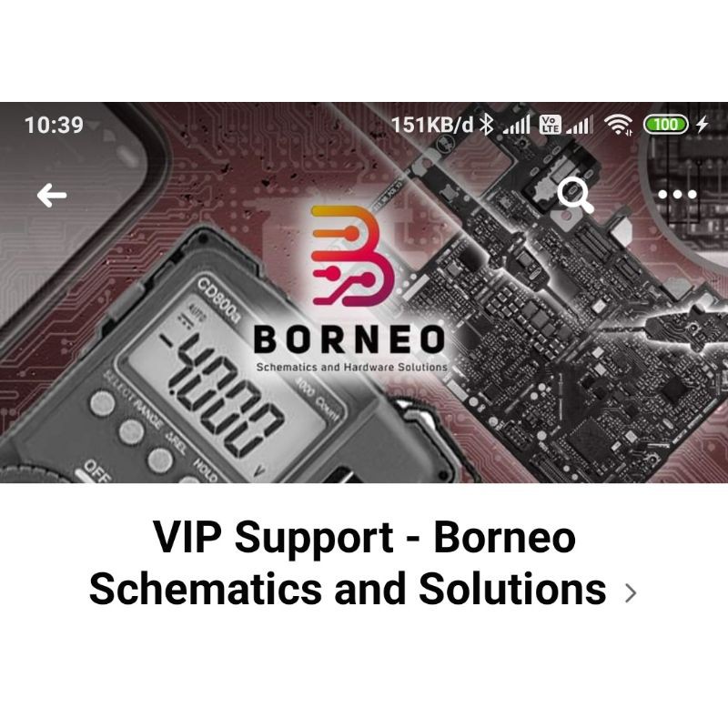The image size is (728, 728).
Task: Tap Schematics and Hardware Solutions tagline
Action: pos(351,367)
